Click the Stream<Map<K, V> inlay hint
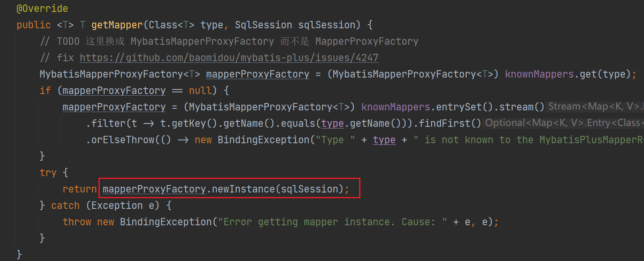This screenshot has height=261, width=644. 594,107
